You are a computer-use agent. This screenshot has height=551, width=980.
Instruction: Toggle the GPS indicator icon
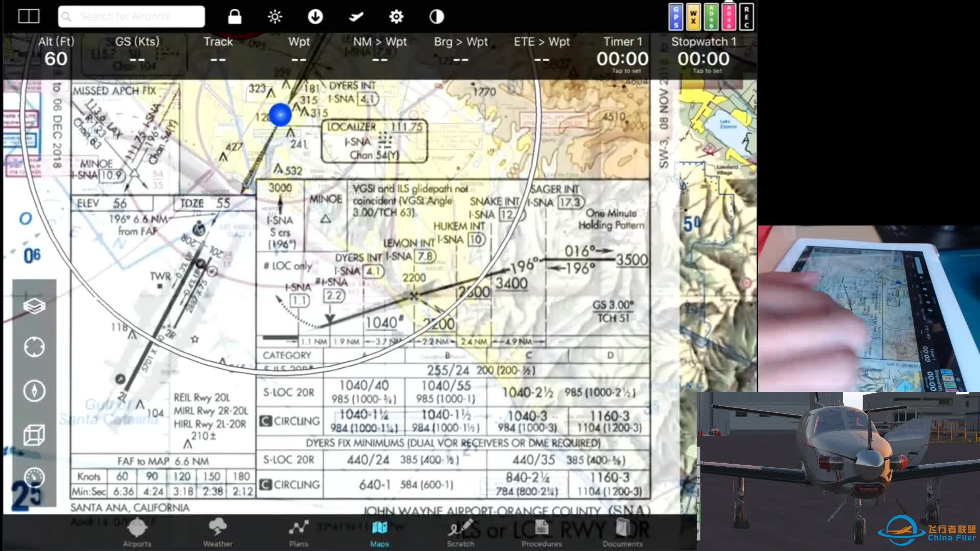click(x=676, y=16)
